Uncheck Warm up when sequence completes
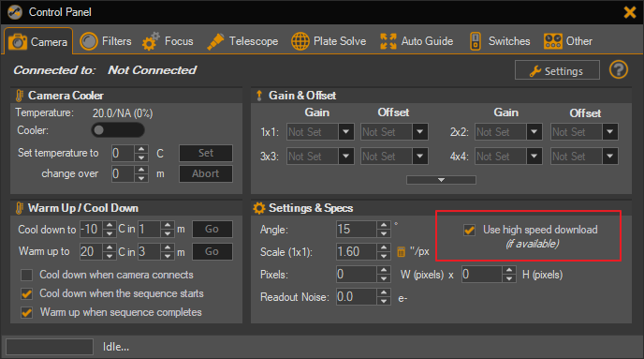 (x=27, y=312)
